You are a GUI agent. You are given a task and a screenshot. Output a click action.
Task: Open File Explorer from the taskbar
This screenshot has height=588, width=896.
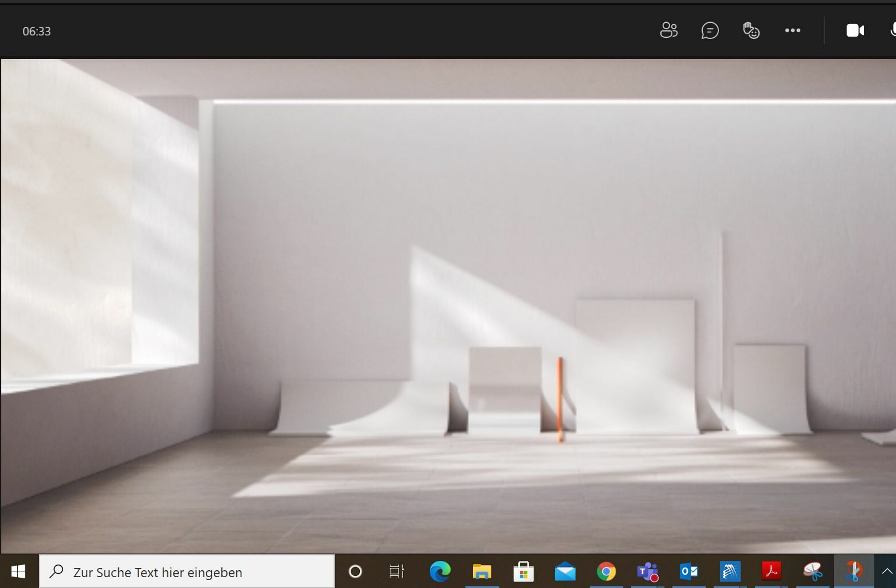(x=482, y=571)
